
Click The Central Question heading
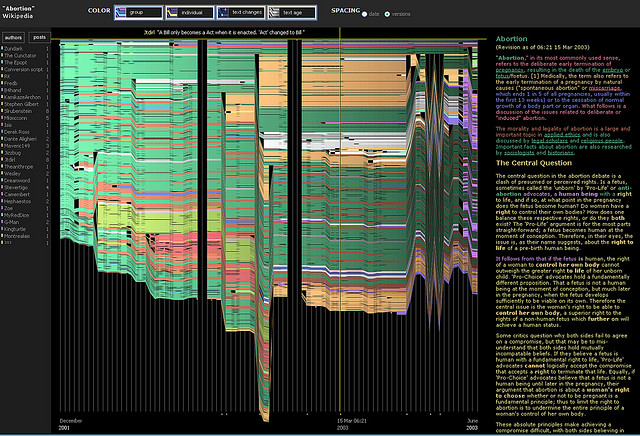coord(534,163)
